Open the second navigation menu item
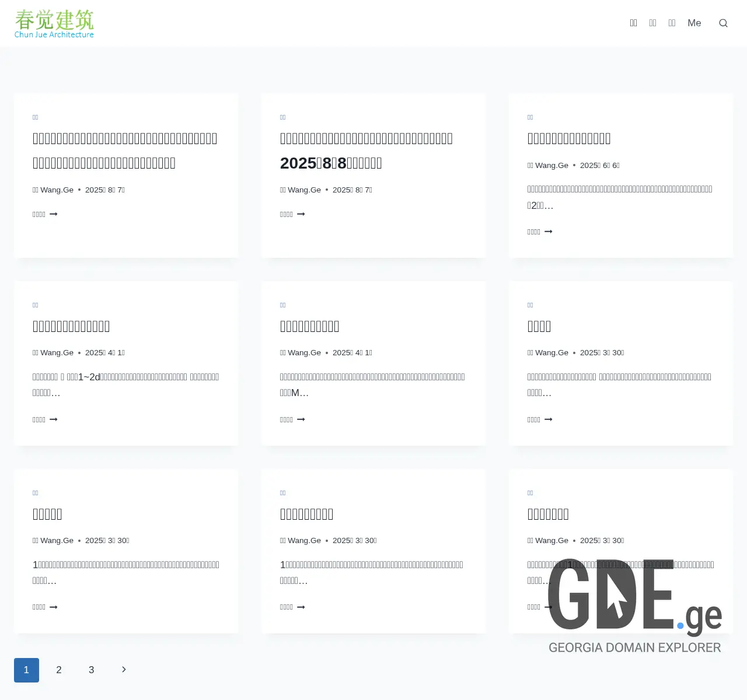 coord(652,23)
